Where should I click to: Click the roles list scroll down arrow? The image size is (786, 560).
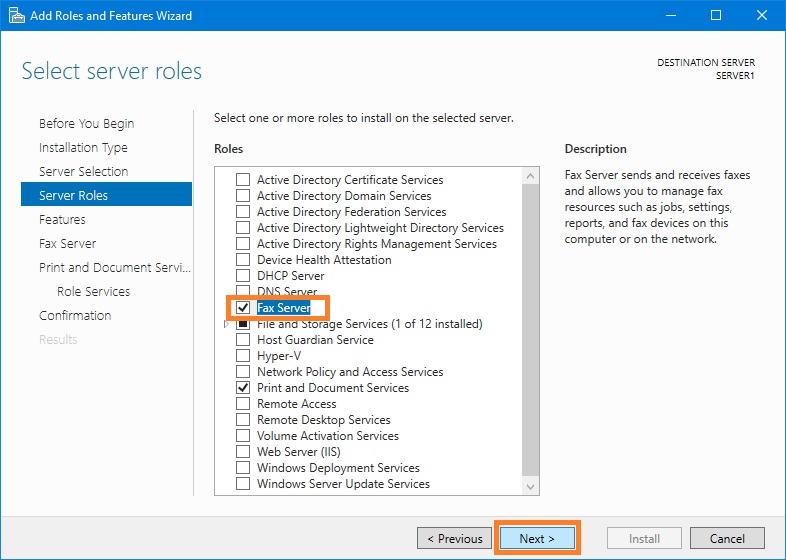coord(530,487)
